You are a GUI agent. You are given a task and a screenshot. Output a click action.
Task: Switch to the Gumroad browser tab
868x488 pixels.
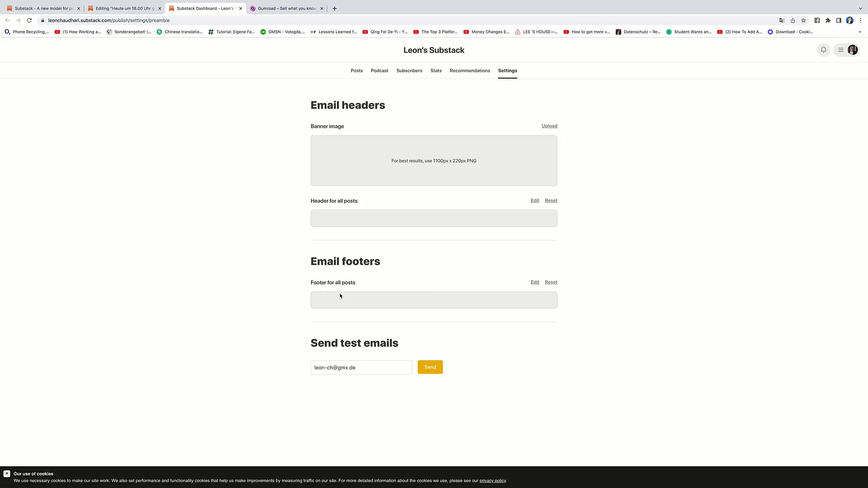pos(286,8)
